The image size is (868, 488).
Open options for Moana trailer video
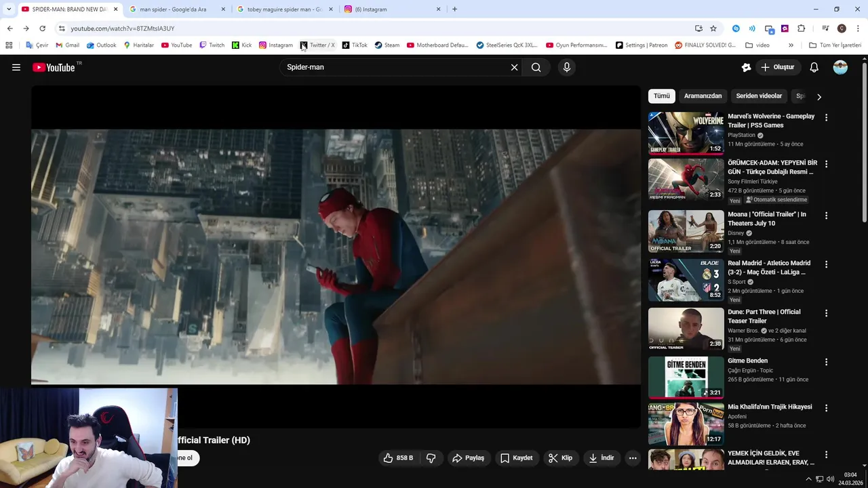click(826, 216)
